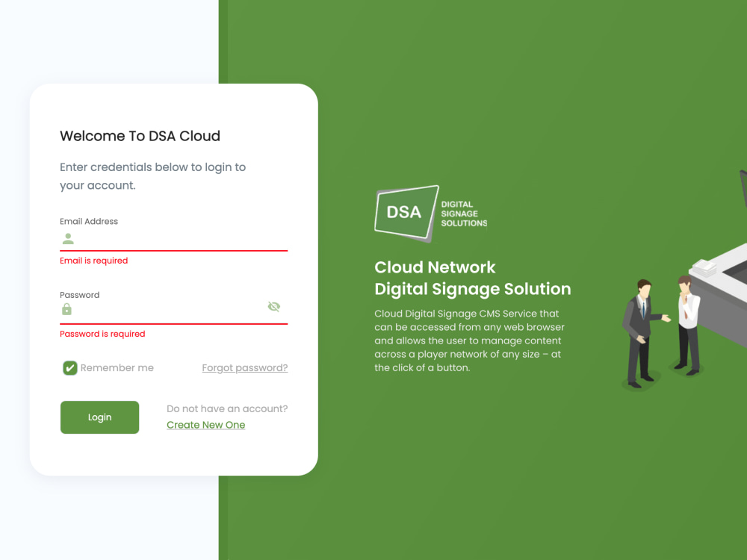Click the 'Remember me' label text
The image size is (747, 560).
(x=117, y=367)
